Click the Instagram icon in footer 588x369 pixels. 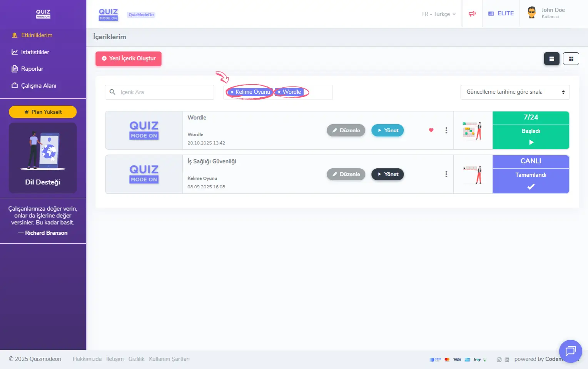coord(499,360)
